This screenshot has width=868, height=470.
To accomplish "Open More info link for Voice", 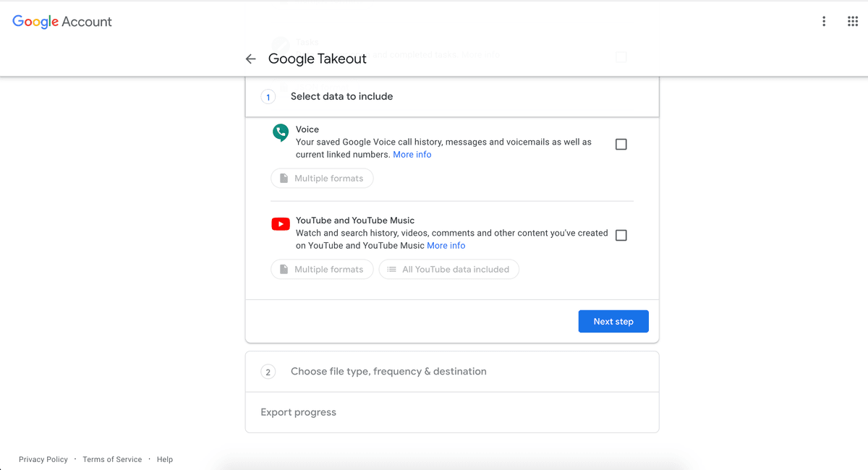I will pyautogui.click(x=412, y=155).
